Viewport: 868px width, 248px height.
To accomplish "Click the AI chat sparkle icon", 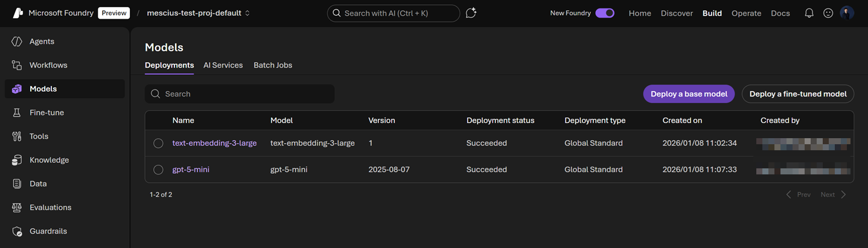I will coord(471,13).
